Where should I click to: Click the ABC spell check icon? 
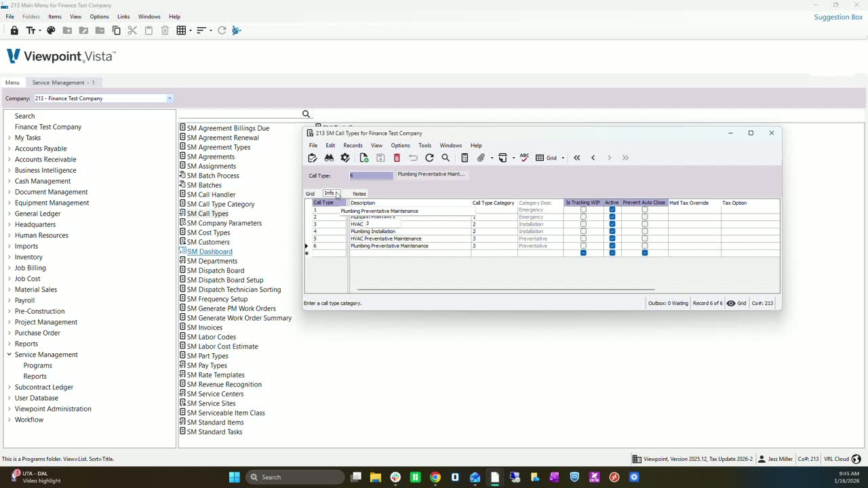tap(524, 157)
